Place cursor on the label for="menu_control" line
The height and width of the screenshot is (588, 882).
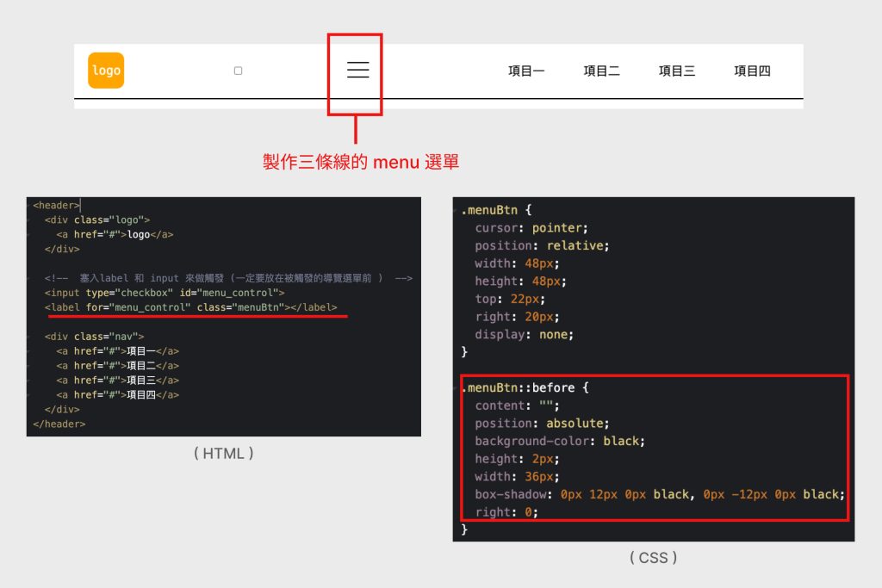[191, 307]
